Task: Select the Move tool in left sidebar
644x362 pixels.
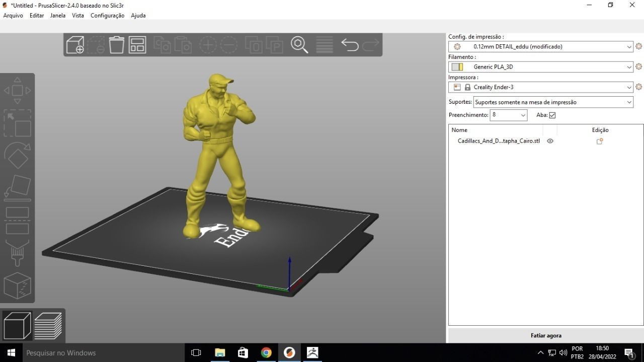Action: tap(17, 91)
